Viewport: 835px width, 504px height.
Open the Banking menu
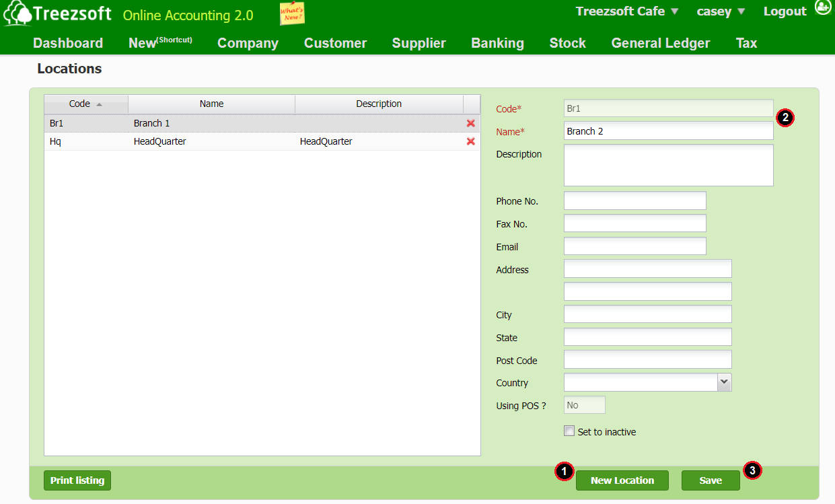click(x=497, y=43)
